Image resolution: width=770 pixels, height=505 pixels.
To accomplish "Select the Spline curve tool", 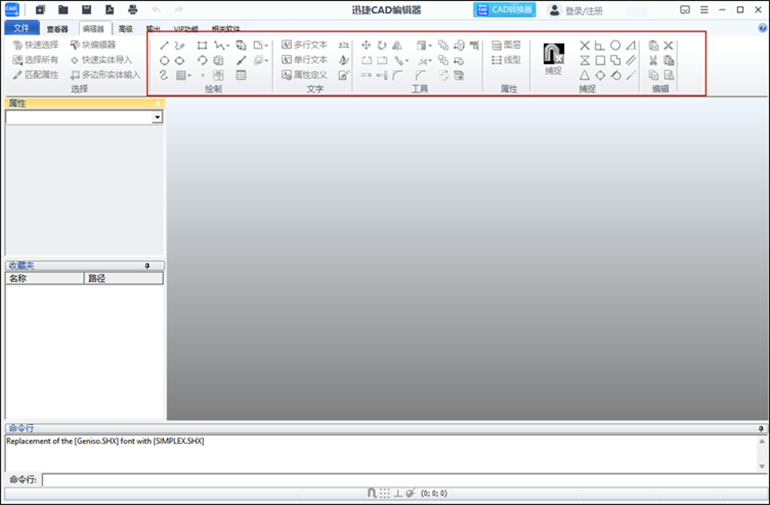I will (164, 75).
